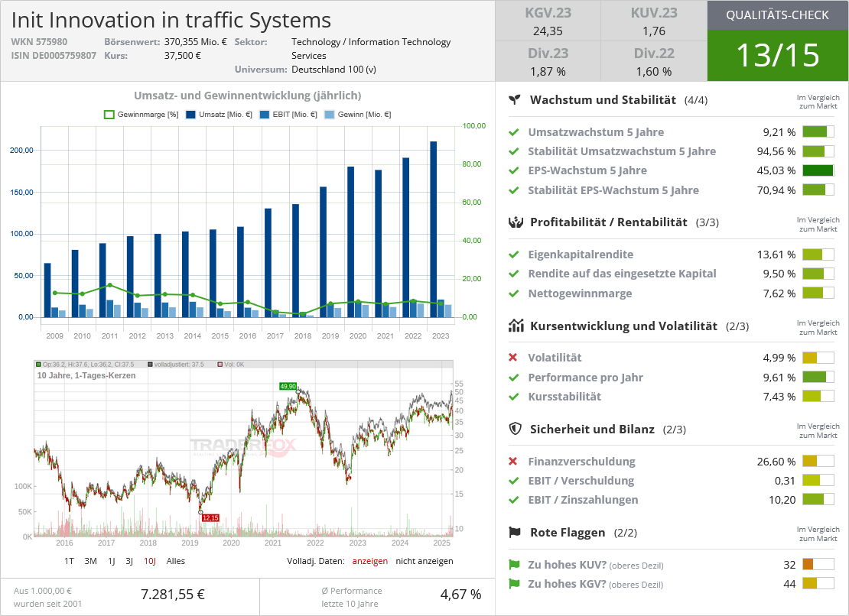
Task: Toggle the Gewinn [Mio. €] legend series
Action: pyautogui.click(x=357, y=115)
